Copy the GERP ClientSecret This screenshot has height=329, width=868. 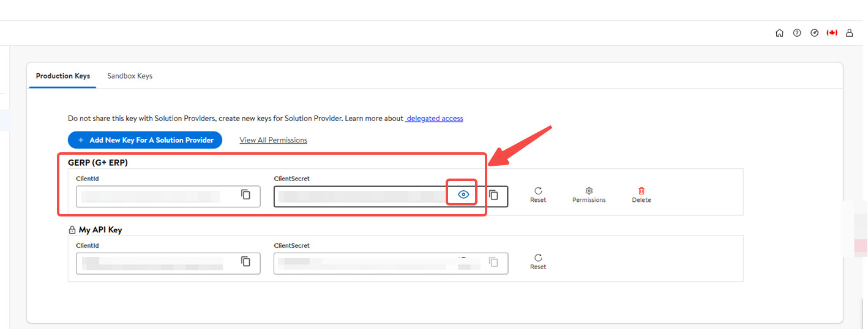point(493,195)
